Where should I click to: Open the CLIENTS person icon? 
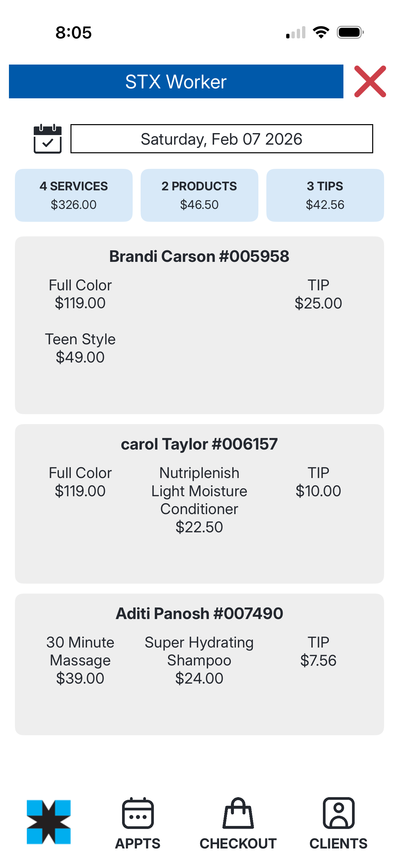(x=338, y=813)
